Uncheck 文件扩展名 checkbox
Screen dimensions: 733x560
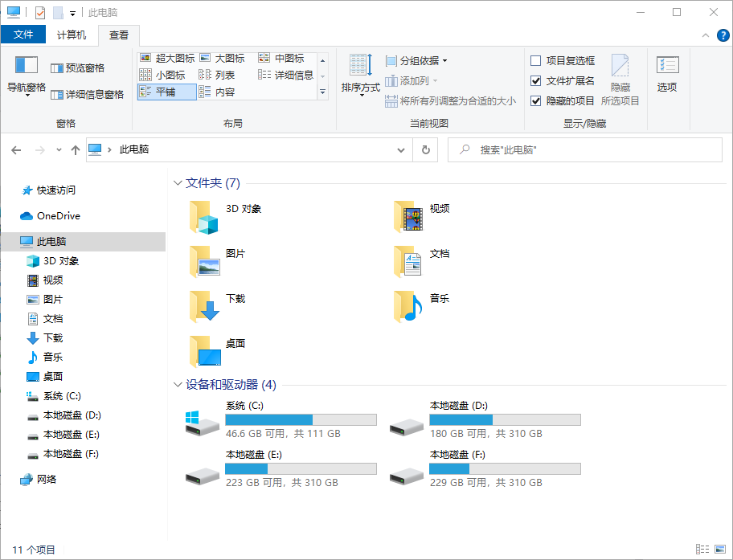click(536, 81)
